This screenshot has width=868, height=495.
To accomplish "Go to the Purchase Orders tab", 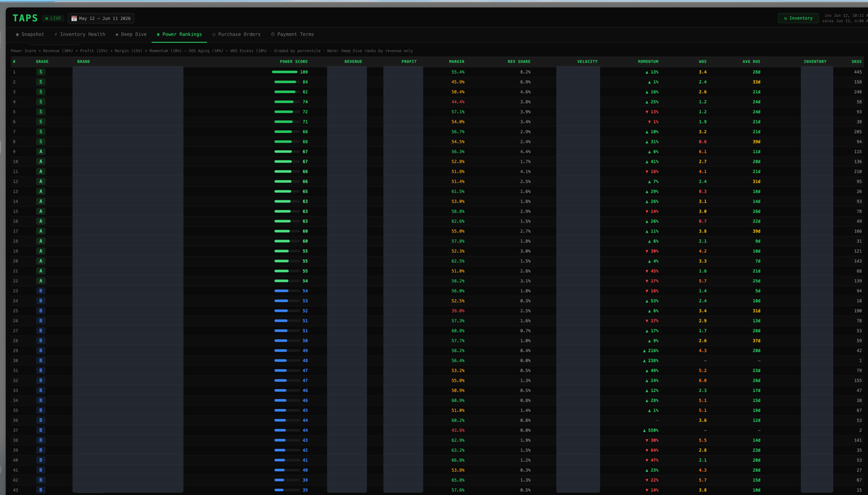I will pos(237,34).
